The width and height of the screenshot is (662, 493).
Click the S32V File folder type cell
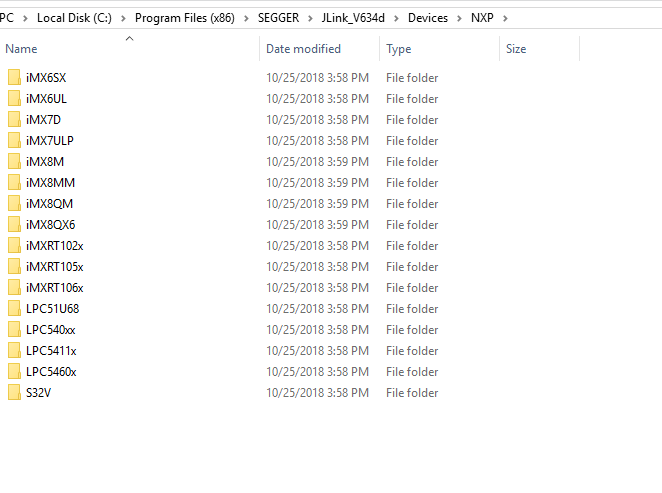(412, 393)
